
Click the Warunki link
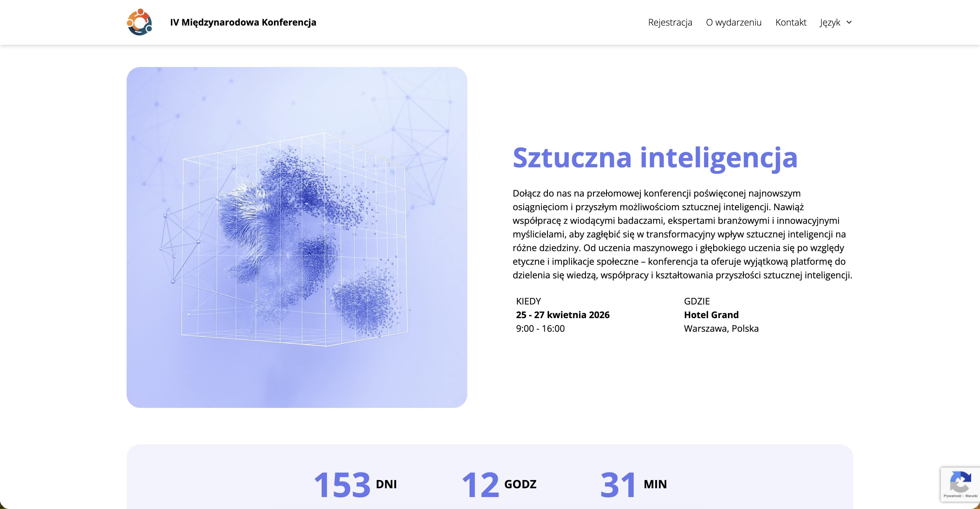(972, 496)
